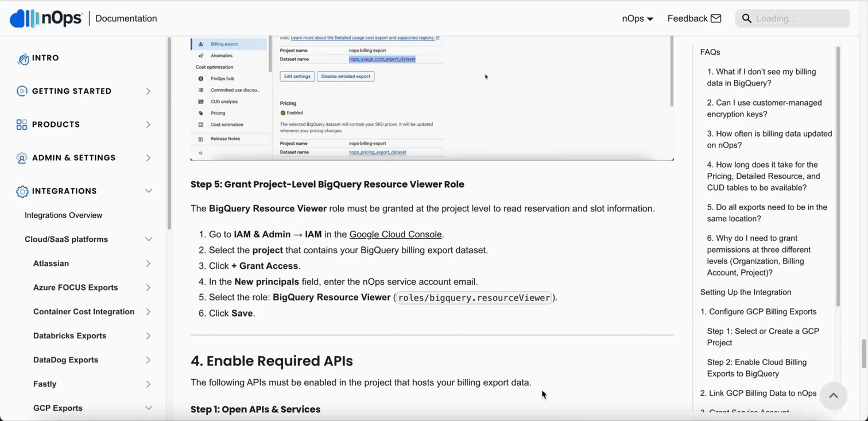Viewport: 868px width, 421px height.
Task: Select the Billing export anchor icon in screenshot
Action: pos(201,44)
